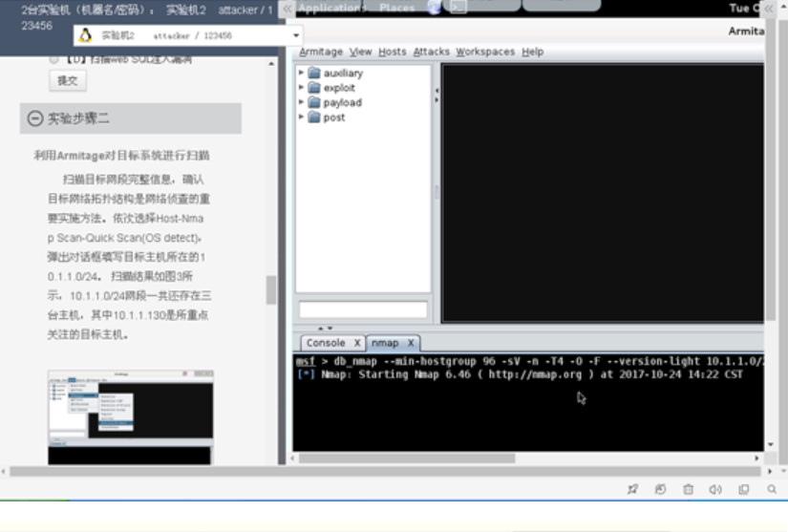Click the remote desktop vertical scrollbar thumb
Viewport: 788px width, 532px height.
(772, 171)
